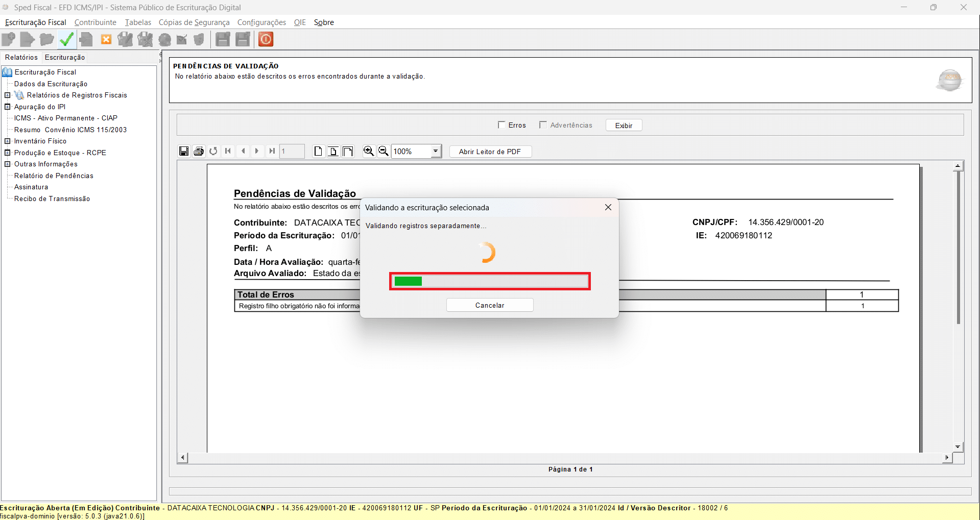Zoom out with the magnifier minus icon

click(383, 151)
